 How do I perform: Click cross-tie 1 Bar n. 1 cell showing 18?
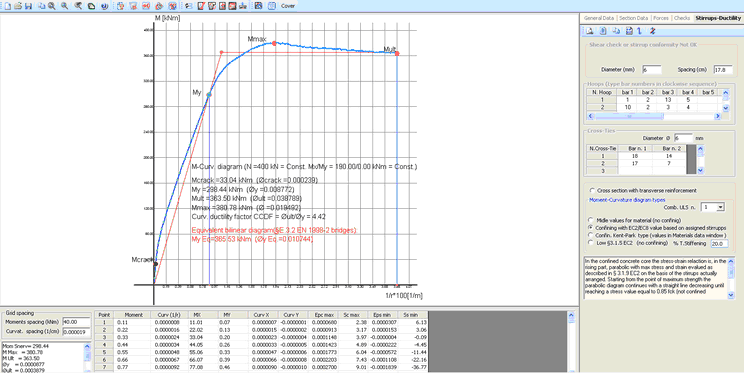635,156
